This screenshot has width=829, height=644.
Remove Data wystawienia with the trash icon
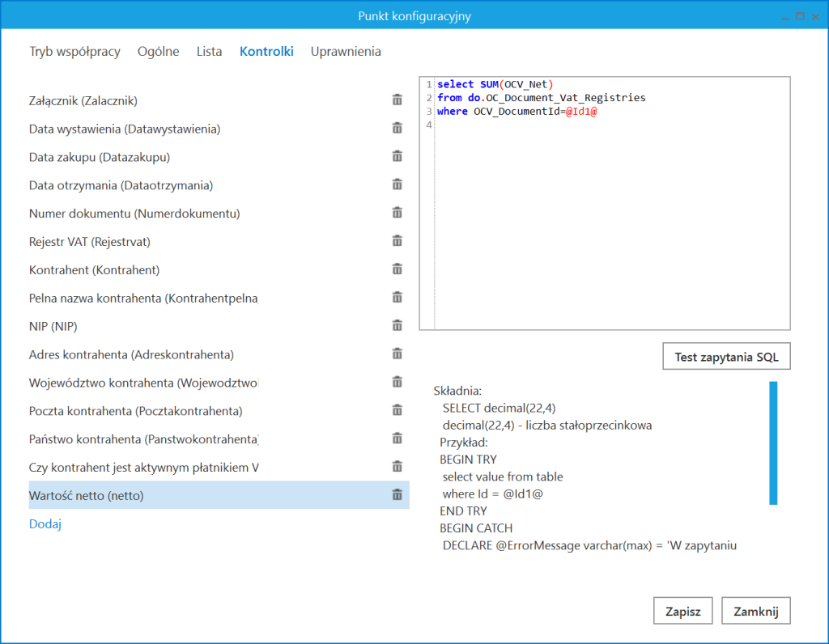point(397,127)
